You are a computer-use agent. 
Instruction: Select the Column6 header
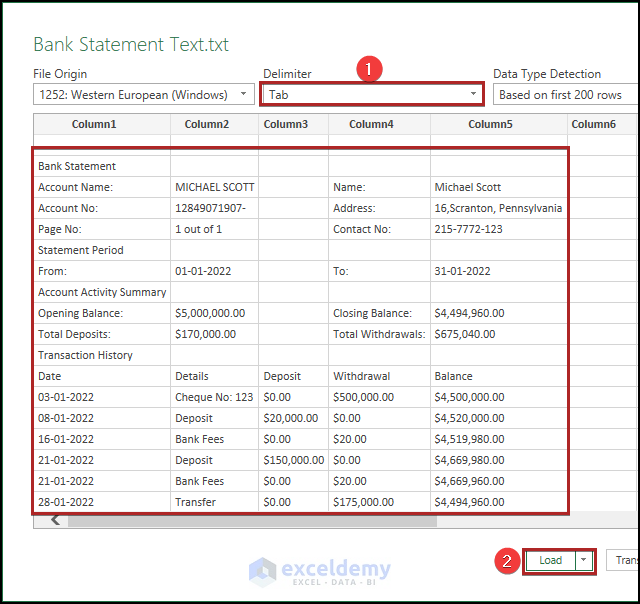click(x=603, y=124)
